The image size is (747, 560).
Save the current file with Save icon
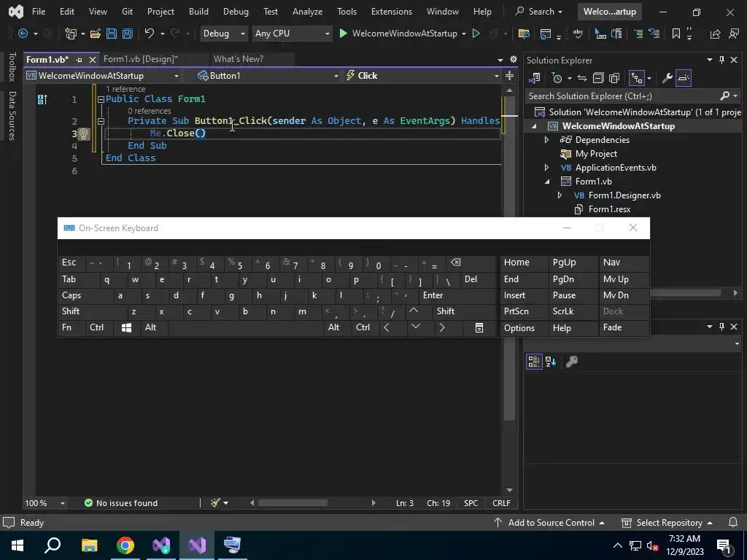coord(112,34)
